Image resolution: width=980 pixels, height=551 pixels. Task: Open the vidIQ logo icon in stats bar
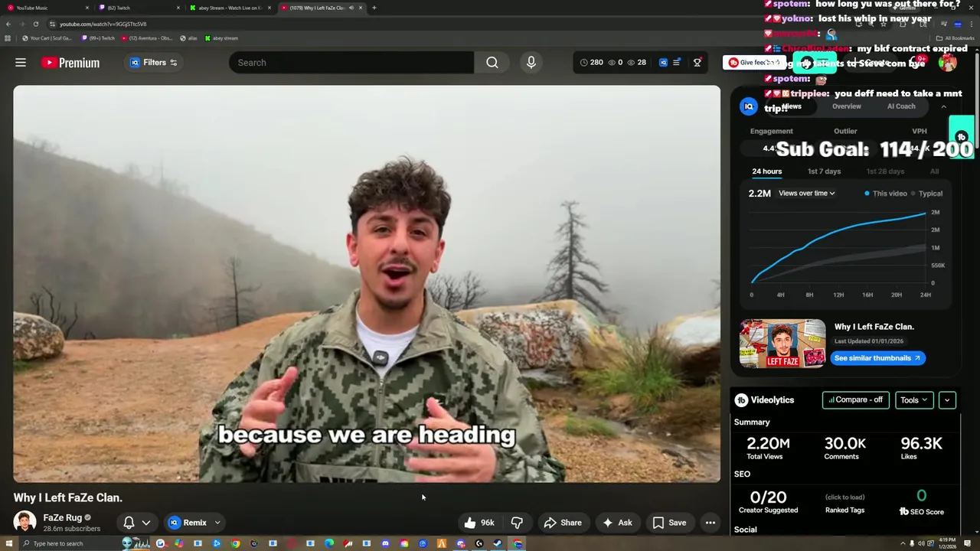click(663, 63)
